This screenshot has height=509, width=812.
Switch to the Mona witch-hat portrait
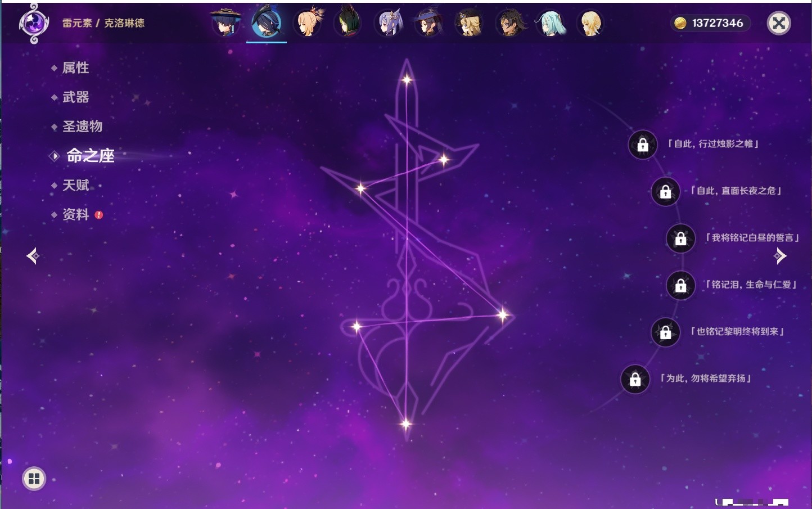tap(429, 22)
